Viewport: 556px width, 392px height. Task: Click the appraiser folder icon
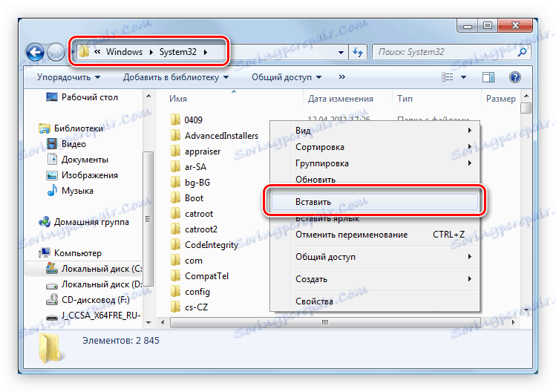(175, 151)
